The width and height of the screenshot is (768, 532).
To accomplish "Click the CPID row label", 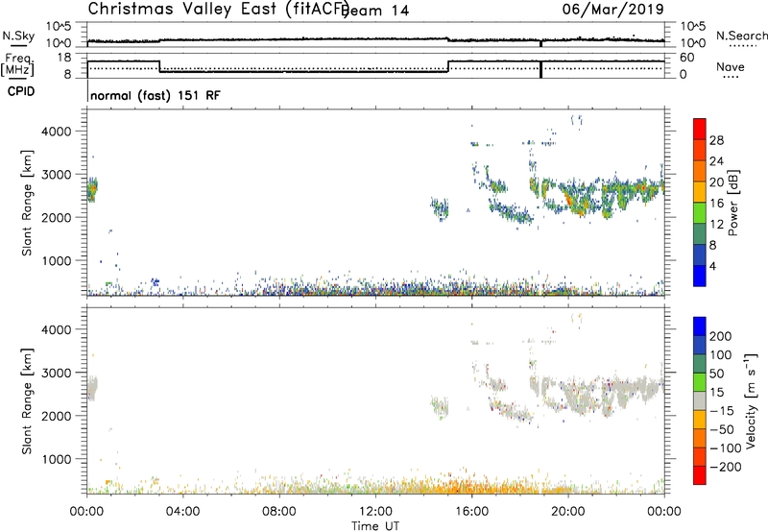I will point(21,91).
